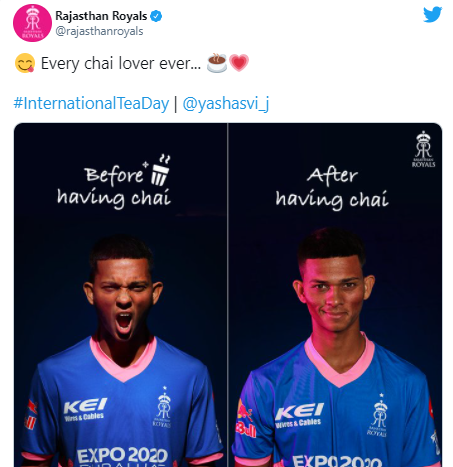
Task: Click the steaming chai cup doodle
Action: 160,170
